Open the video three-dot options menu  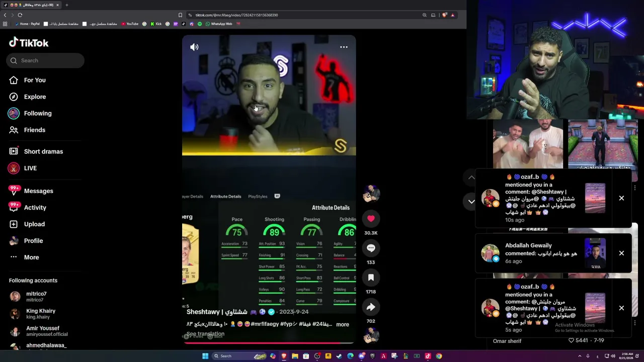coord(344,47)
